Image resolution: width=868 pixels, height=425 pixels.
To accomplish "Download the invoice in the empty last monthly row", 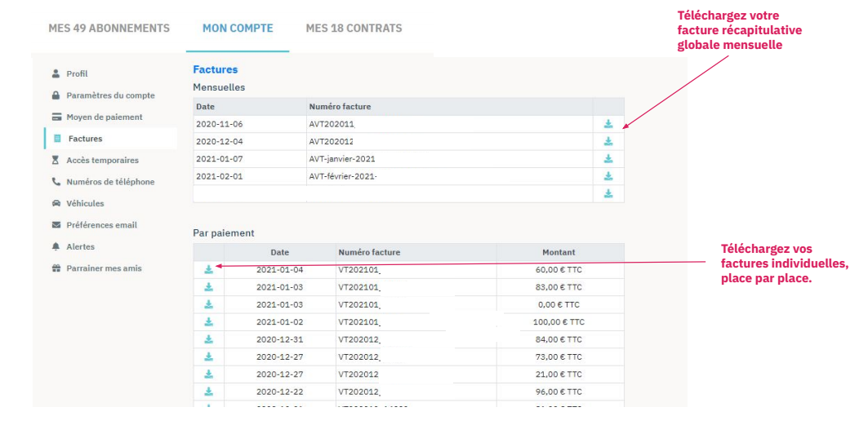I will point(608,193).
